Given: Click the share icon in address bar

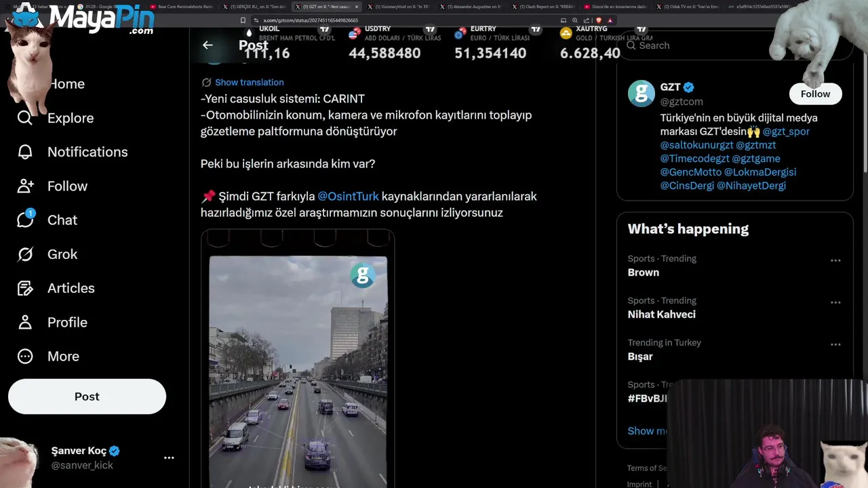Looking at the screenshot, I should pyautogui.click(x=587, y=20).
